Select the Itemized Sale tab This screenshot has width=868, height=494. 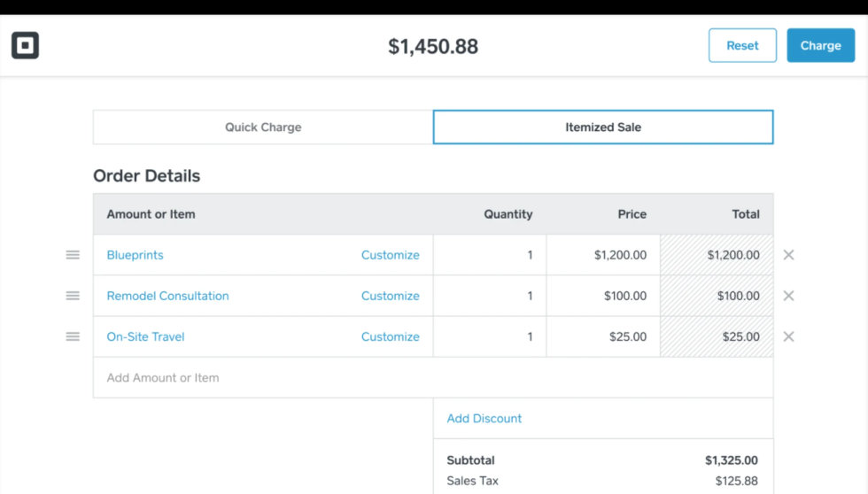point(602,127)
